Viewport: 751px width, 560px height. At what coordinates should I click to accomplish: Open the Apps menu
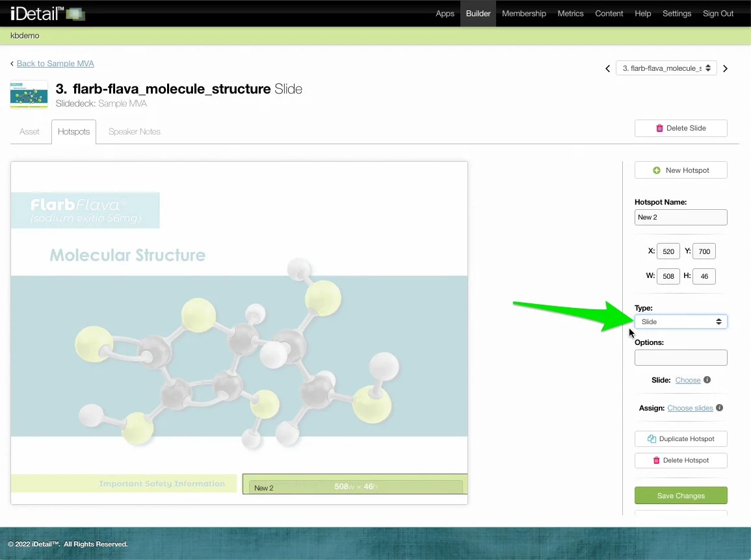(445, 14)
